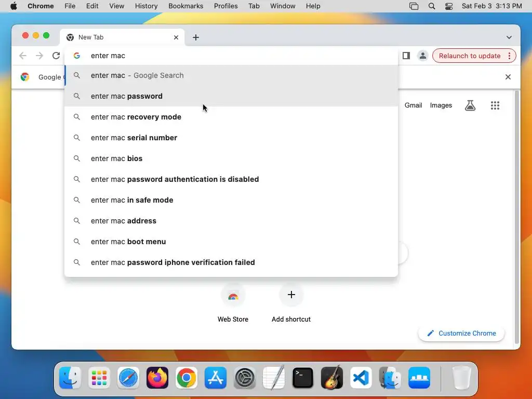This screenshot has height=399, width=532.
Task: Open Gmail link
Action: coord(413,105)
